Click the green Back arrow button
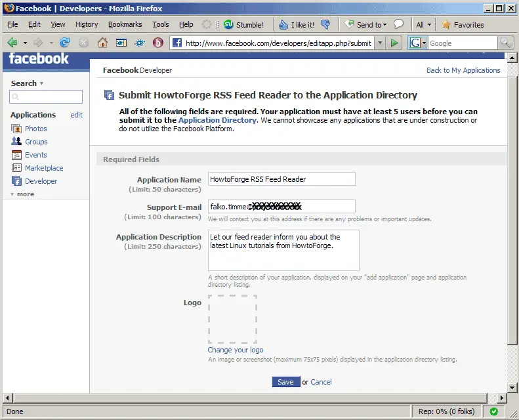The width and height of the screenshot is (519, 420). 12,43
